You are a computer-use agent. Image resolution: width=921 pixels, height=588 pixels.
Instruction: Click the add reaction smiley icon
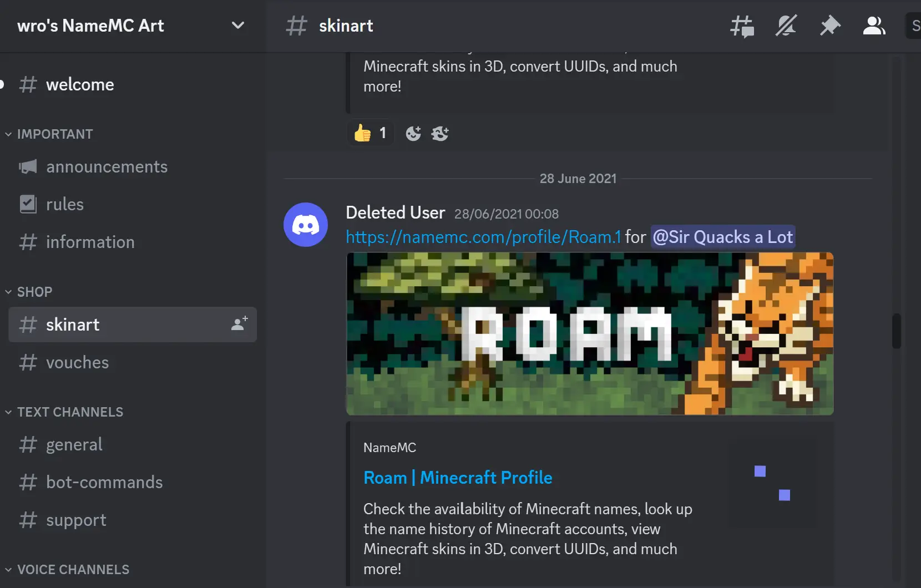coord(413,133)
